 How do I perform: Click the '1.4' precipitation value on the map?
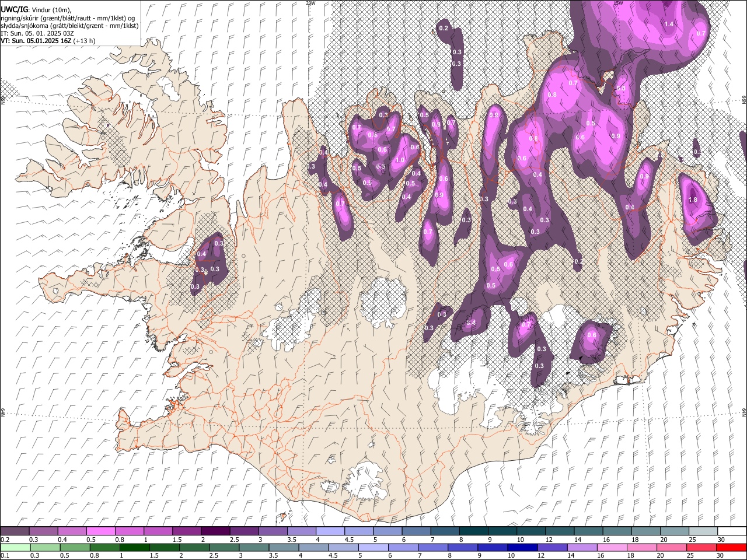click(x=669, y=24)
